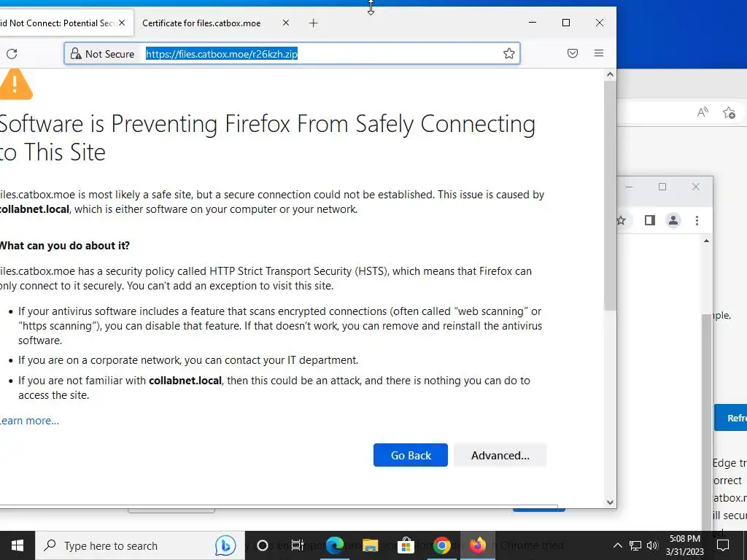This screenshot has width=747, height=560.
Task: Toggle Chrome side panel icon
Action: pos(650,220)
